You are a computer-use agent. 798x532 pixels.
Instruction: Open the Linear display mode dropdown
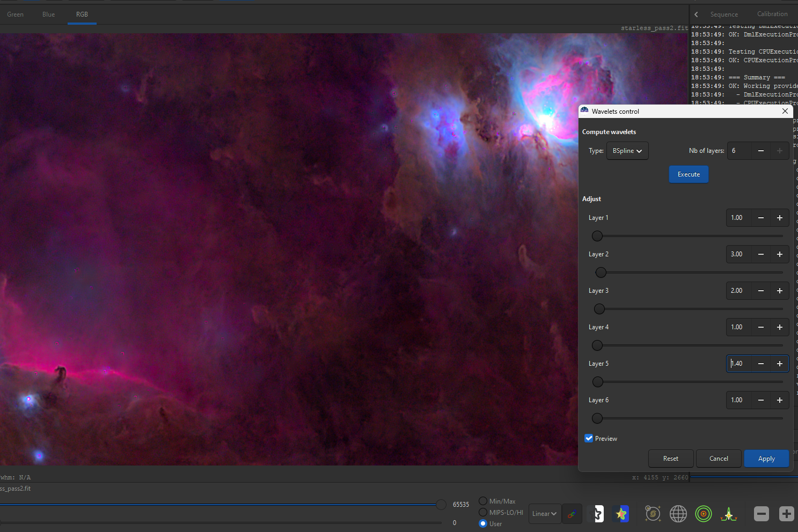pyautogui.click(x=544, y=514)
